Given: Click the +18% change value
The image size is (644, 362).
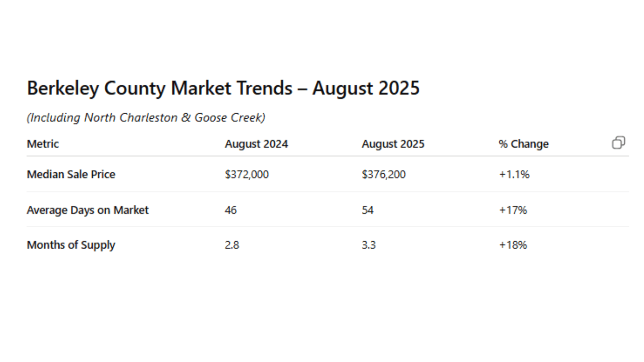Looking at the screenshot, I should (x=513, y=245).
